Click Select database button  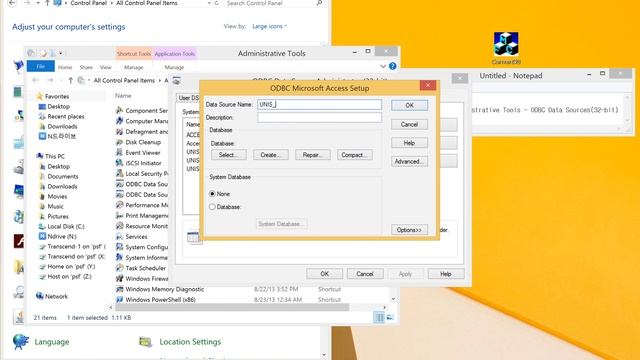click(229, 155)
